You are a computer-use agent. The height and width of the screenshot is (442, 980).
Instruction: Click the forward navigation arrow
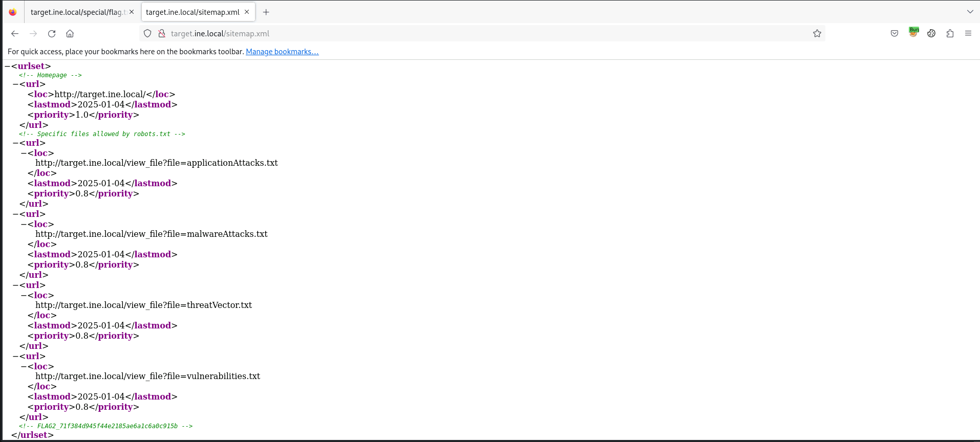click(x=33, y=33)
